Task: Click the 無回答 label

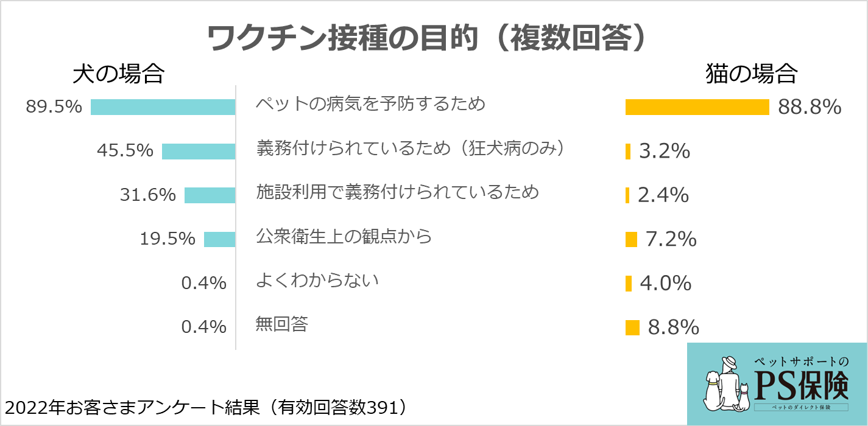Action: pyautogui.click(x=282, y=324)
